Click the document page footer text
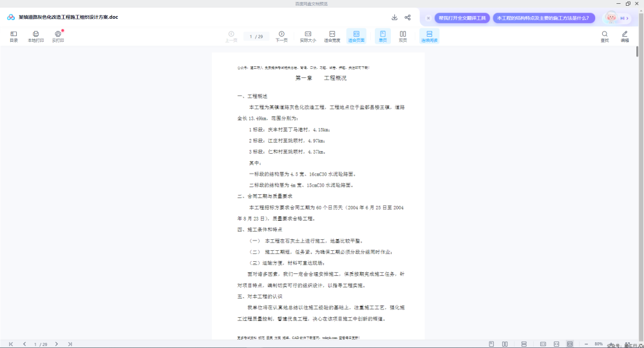Screen dimensions: 644x348 tap(298, 338)
